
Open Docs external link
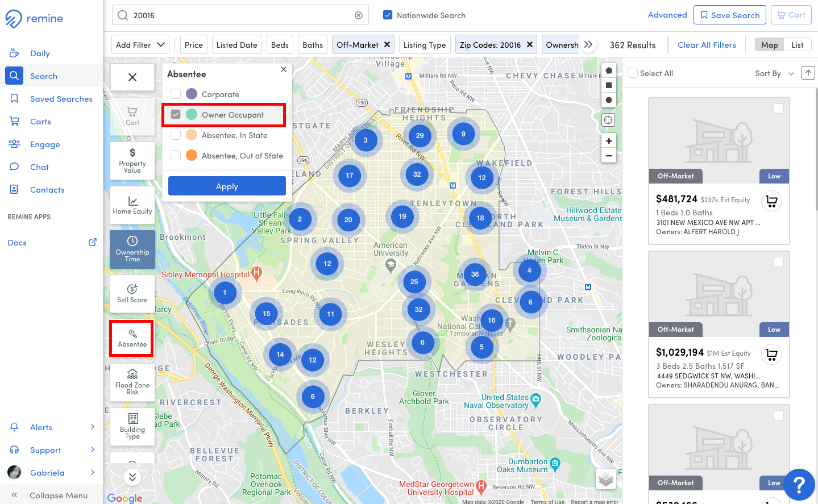(x=52, y=243)
